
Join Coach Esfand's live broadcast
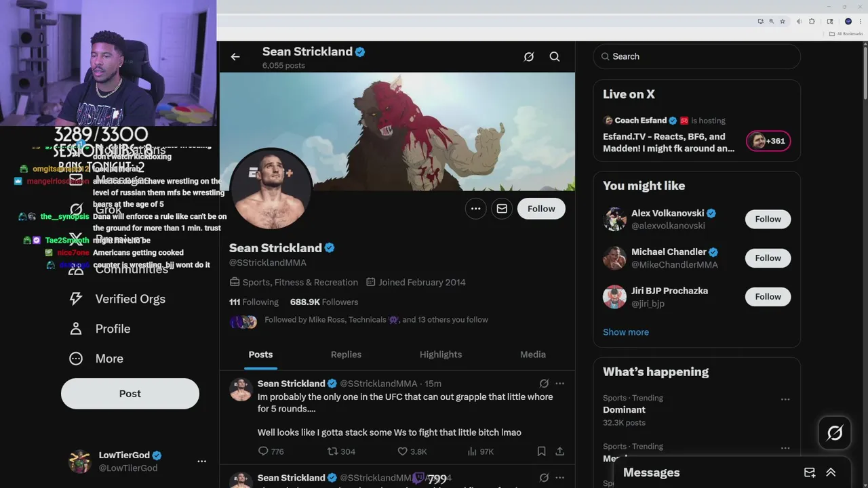668,142
